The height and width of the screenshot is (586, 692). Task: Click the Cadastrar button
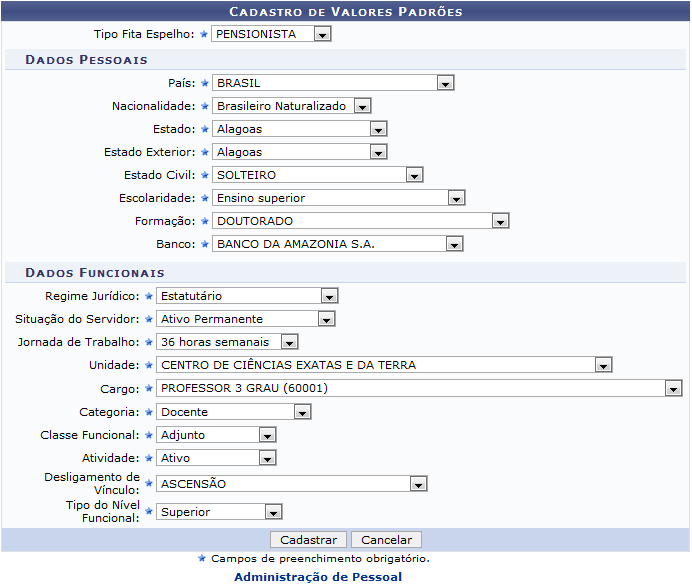(309, 540)
